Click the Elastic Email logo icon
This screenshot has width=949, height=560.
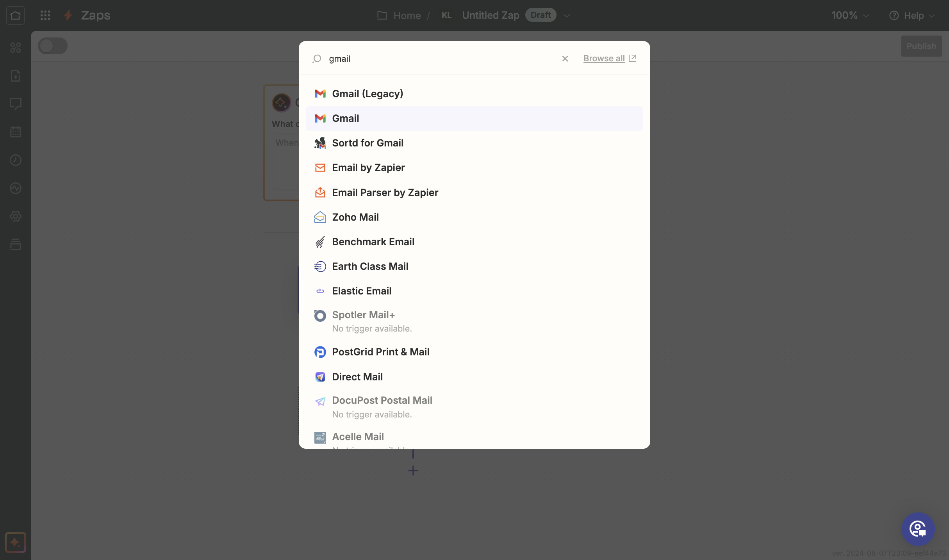[320, 291]
